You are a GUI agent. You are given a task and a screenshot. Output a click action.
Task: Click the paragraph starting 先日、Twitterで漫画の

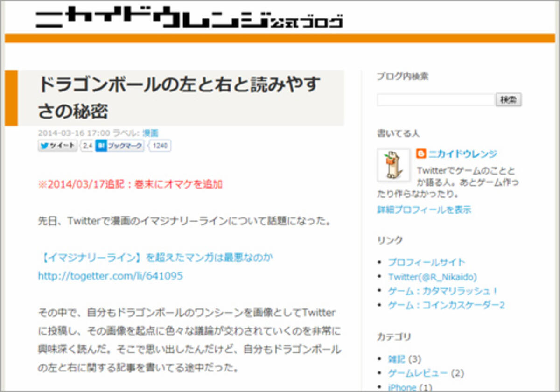184,221
